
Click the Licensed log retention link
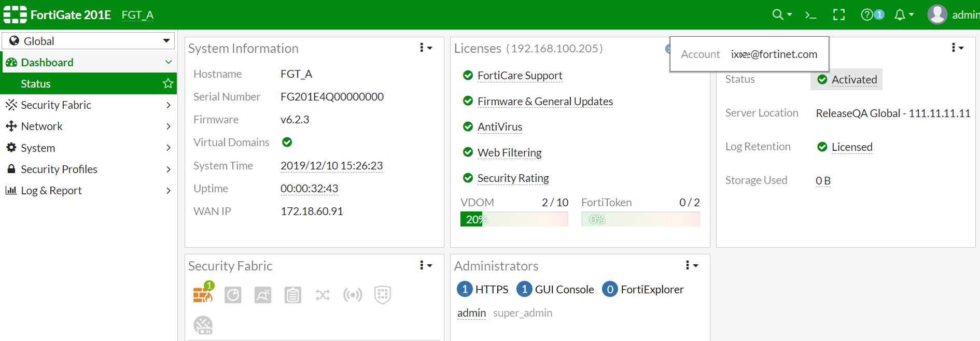(852, 147)
